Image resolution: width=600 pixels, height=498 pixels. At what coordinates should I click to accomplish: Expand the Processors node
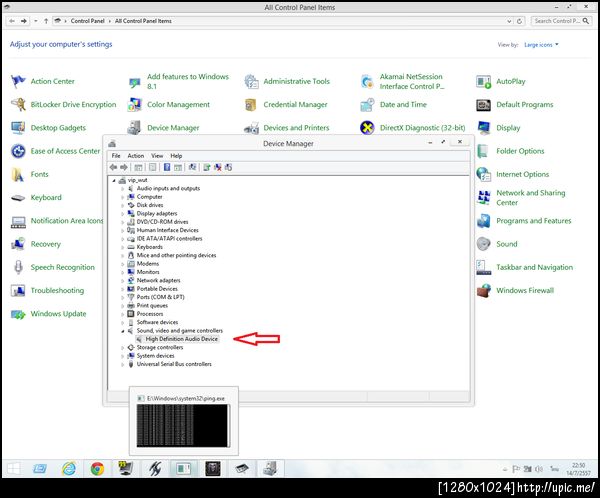123,314
